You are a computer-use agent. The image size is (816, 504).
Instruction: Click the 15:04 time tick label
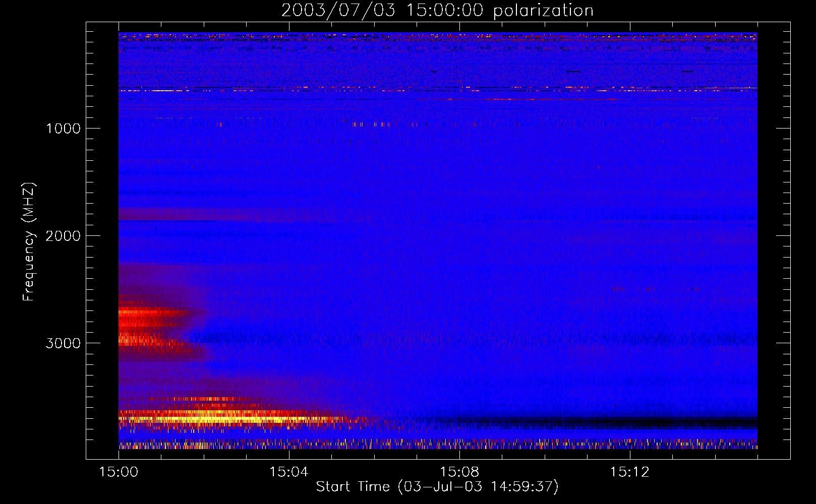tap(289, 472)
